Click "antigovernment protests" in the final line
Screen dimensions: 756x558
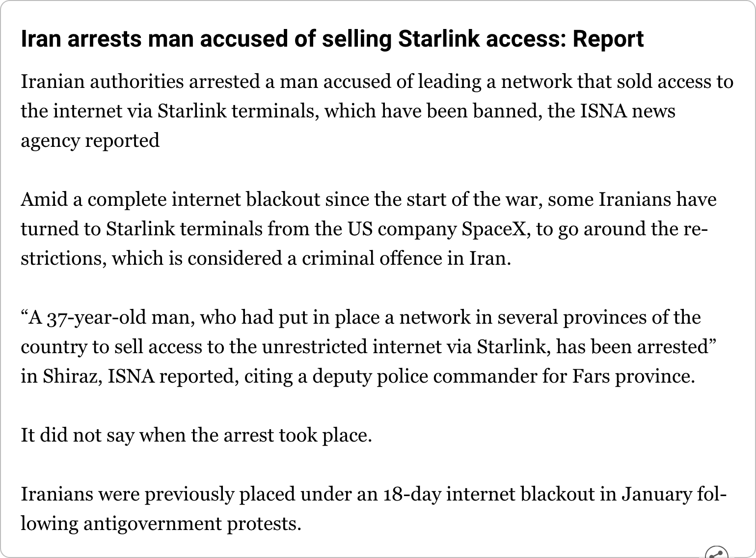tap(192, 524)
